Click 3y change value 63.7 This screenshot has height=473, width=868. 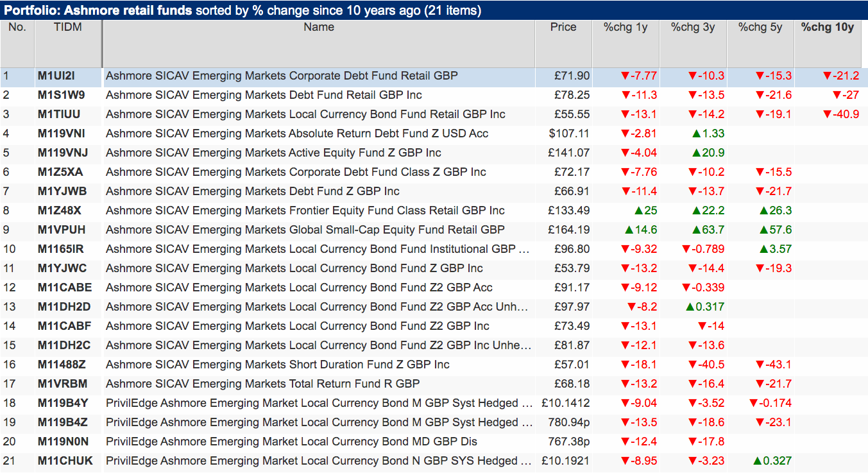click(708, 230)
